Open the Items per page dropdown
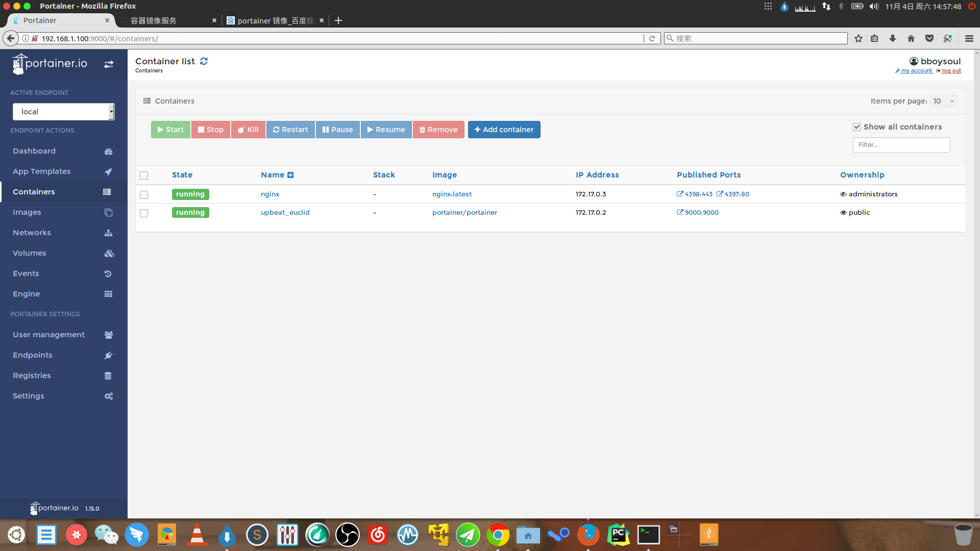Image resolution: width=980 pixels, height=551 pixels. [x=943, y=101]
